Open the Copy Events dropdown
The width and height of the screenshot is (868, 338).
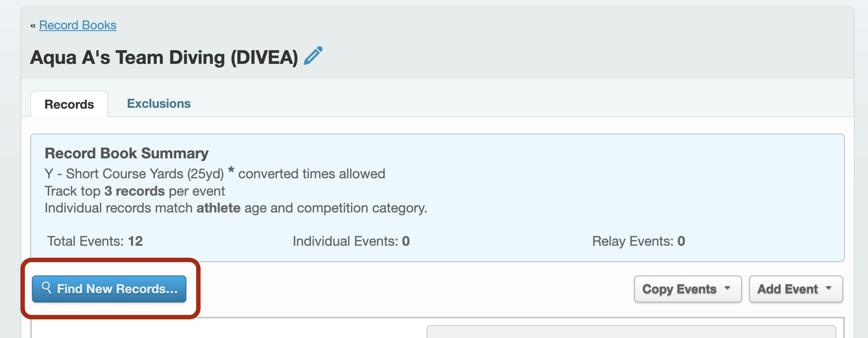coord(688,289)
